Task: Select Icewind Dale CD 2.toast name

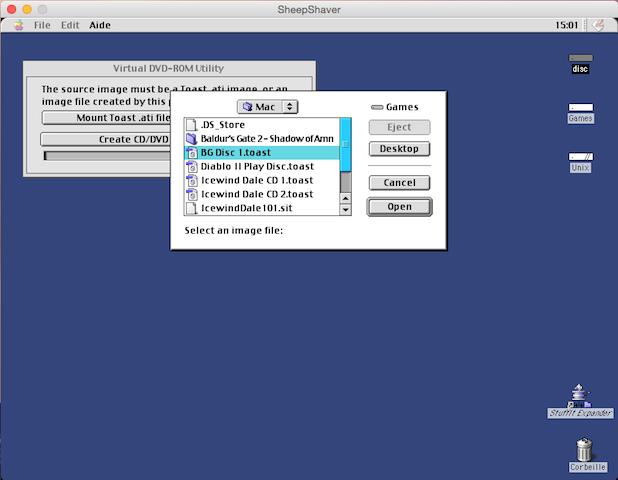Action: (257, 194)
